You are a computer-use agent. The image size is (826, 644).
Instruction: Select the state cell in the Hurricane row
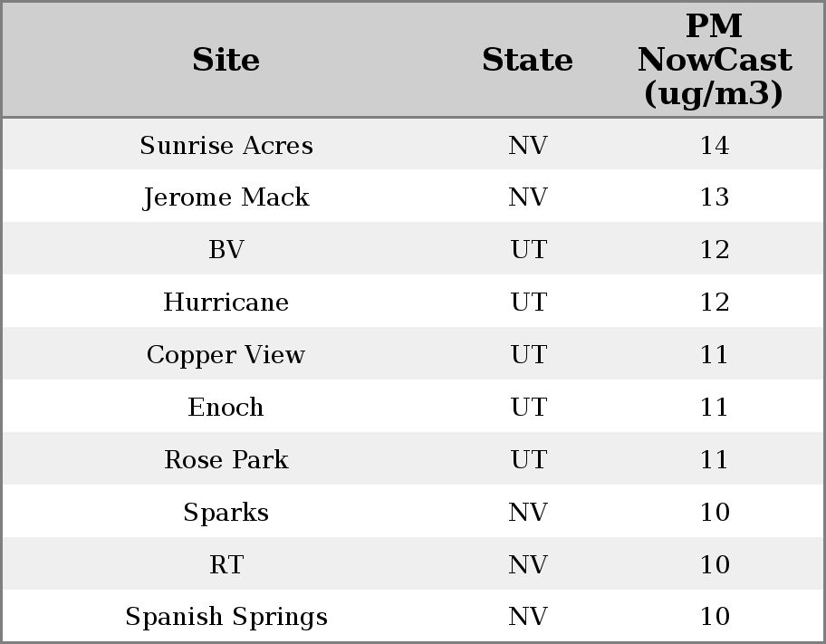528,303
